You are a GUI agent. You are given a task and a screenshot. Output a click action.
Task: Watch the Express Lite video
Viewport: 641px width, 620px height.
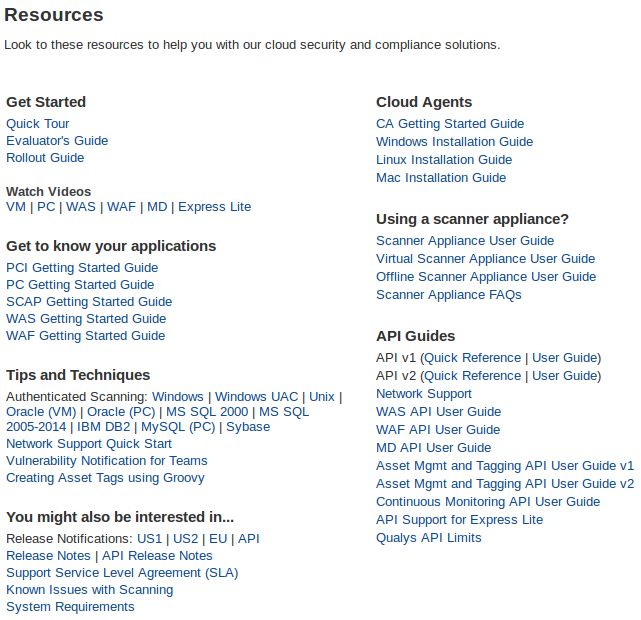pyautogui.click(x=215, y=207)
